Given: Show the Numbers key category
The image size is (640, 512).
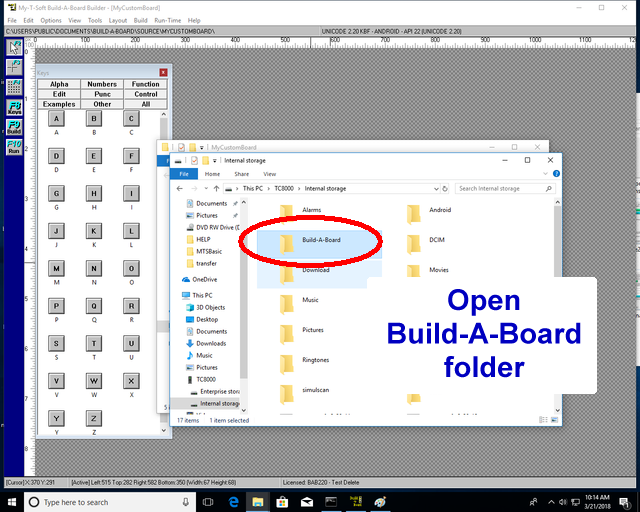Looking at the screenshot, I should pos(102,85).
